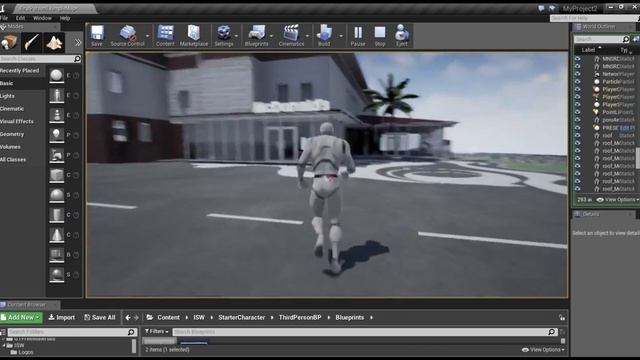The image size is (640, 360).
Task: Click the Empty Actor sphere thumbnail
Action: (x=57, y=76)
